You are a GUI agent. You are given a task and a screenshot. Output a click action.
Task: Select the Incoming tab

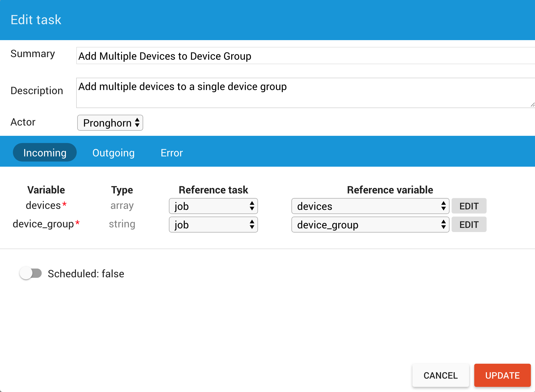point(45,153)
